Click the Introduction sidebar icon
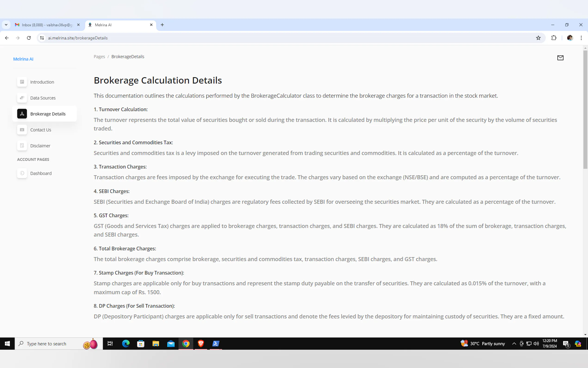Screen dimensions: 588x368 coord(22,82)
